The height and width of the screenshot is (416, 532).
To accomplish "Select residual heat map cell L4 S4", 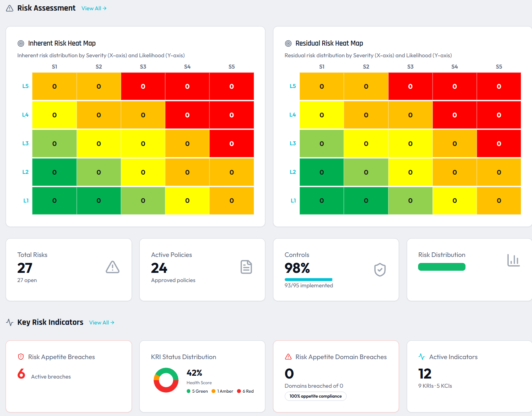I will pyautogui.click(x=455, y=115).
